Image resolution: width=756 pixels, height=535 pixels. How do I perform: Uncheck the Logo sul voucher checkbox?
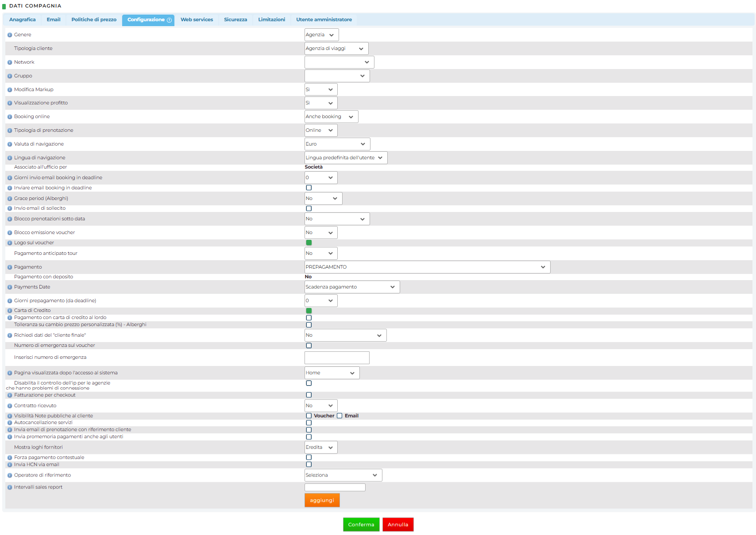click(309, 242)
